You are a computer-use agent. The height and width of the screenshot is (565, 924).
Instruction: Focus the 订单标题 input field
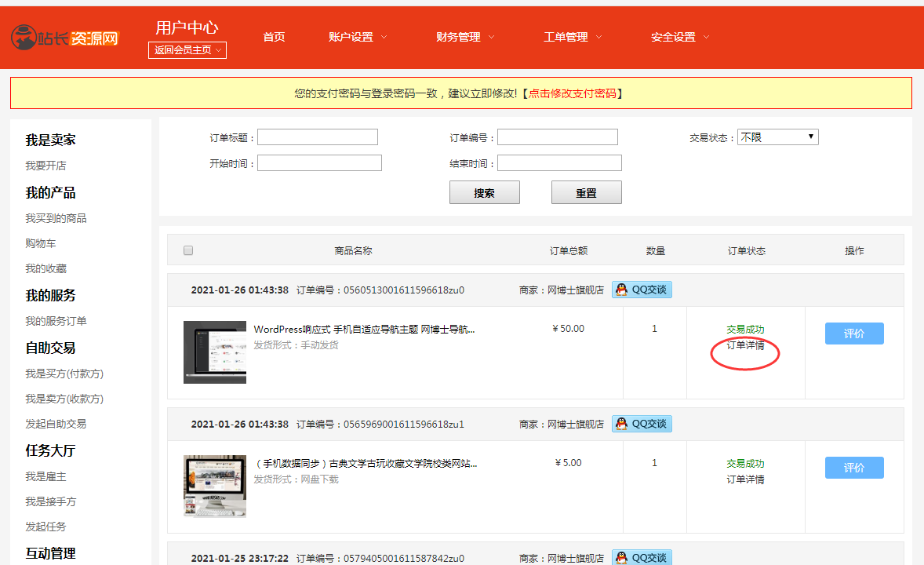pos(318,137)
